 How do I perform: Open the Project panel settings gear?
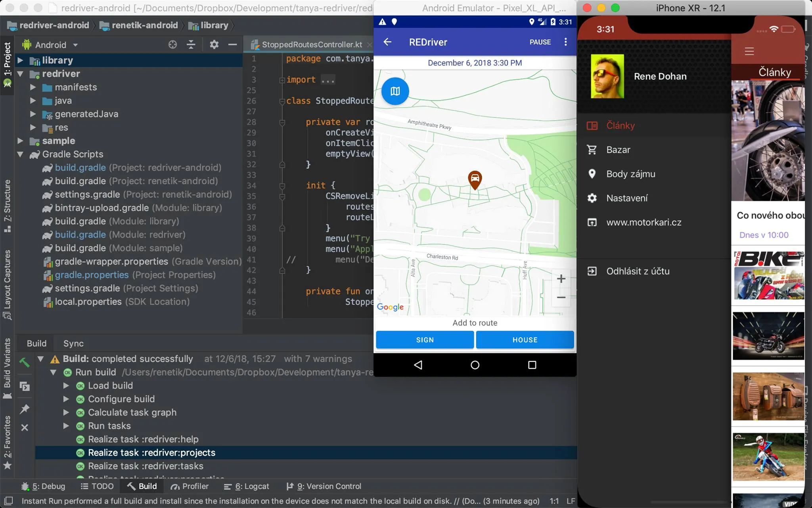pos(214,44)
